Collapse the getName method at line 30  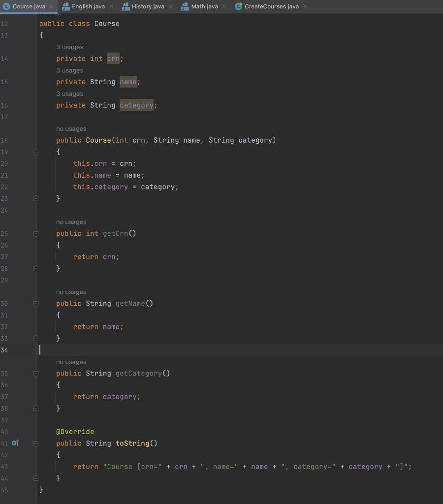(x=36, y=303)
